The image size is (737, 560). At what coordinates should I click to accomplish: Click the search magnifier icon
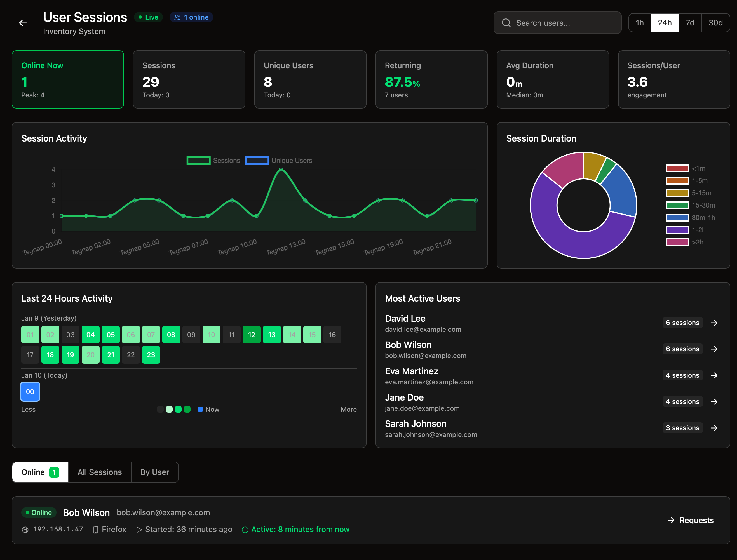click(x=506, y=23)
